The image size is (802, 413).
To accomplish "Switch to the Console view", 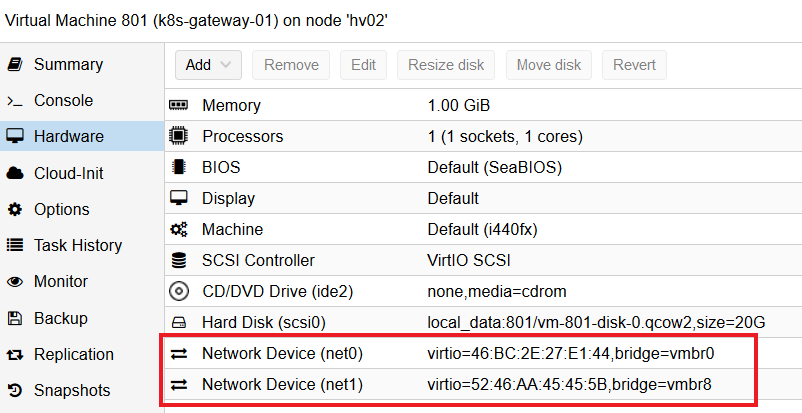I will [63, 101].
